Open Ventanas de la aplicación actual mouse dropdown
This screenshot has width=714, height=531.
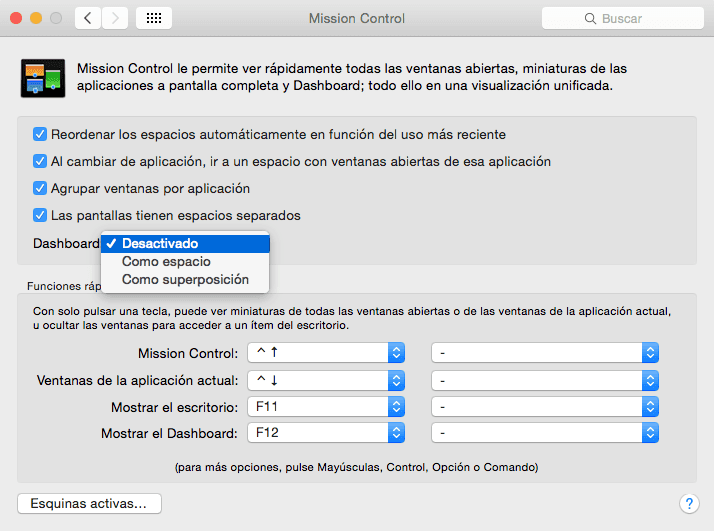[x=545, y=380]
